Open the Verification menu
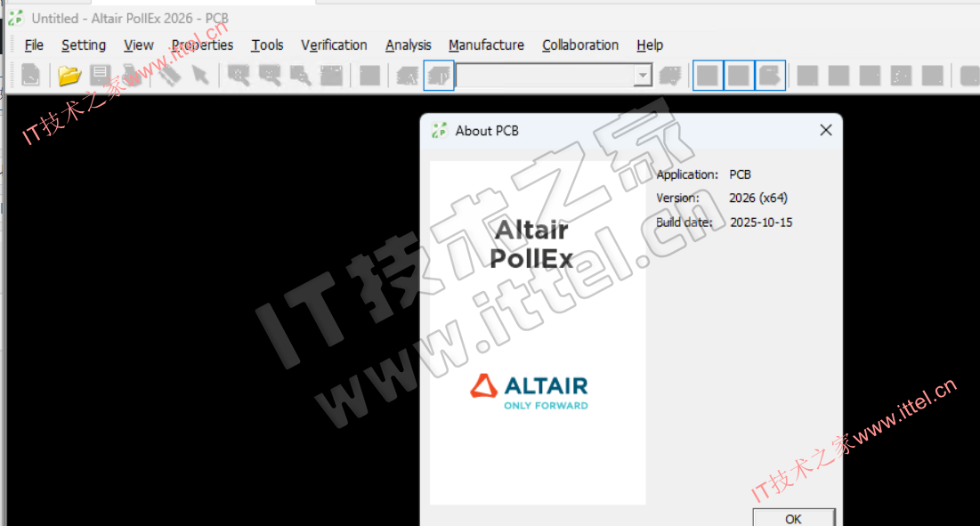This screenshot has height=526, width=980. point(334,45)
